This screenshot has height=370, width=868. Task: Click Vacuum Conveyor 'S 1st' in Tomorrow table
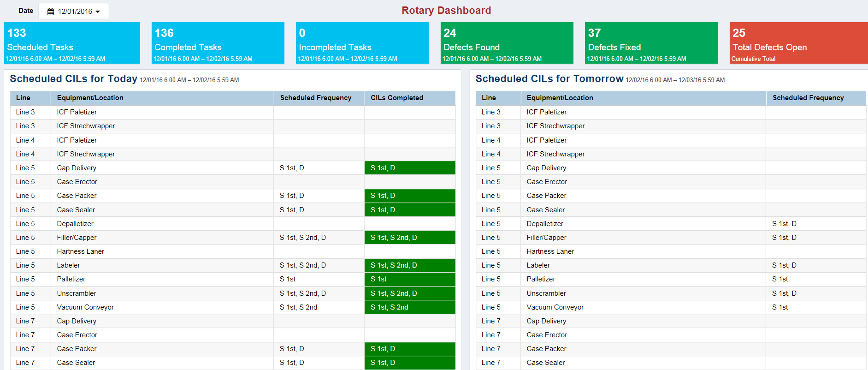(x=780, y=307)
